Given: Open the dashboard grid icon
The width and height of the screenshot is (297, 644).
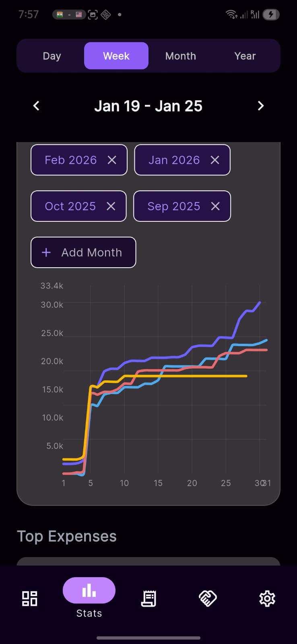Looking at the screenshot, I should [x=29, y=599].
